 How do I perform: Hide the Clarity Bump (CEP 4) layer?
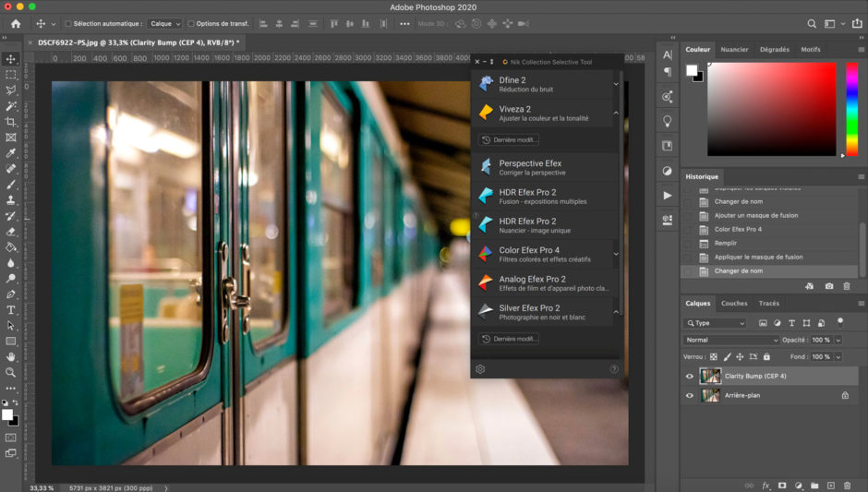click(689, 377)
